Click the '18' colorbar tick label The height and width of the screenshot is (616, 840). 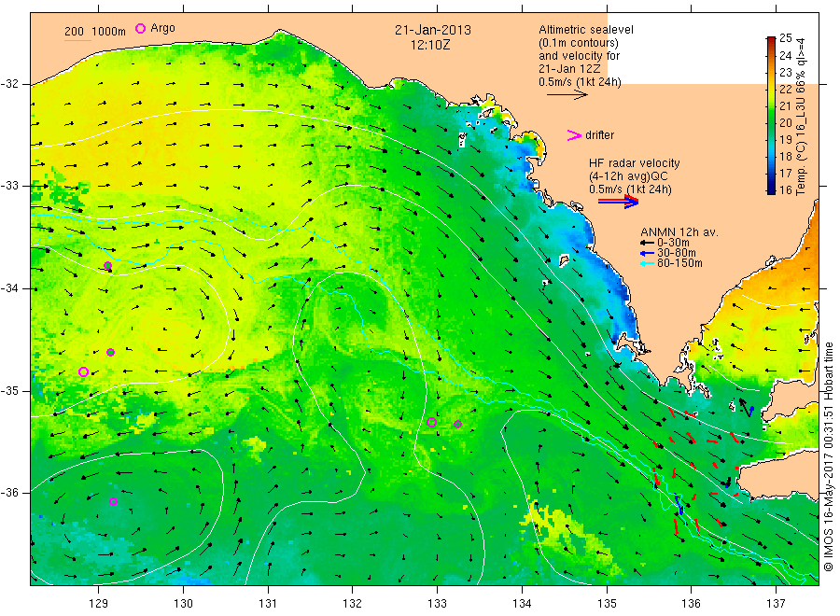pos(785,157)
